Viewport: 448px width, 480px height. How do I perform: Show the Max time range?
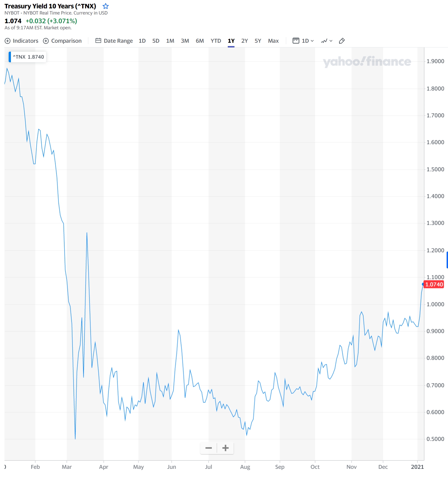coord(273,41)
